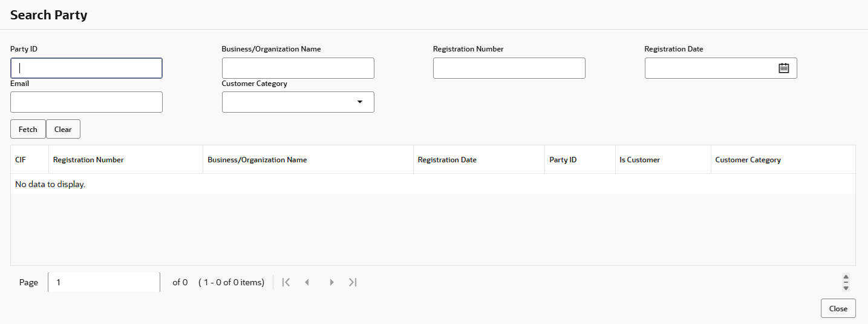
Task: Click the Business/Organization Name text field
Action: [x=298, y=68]
